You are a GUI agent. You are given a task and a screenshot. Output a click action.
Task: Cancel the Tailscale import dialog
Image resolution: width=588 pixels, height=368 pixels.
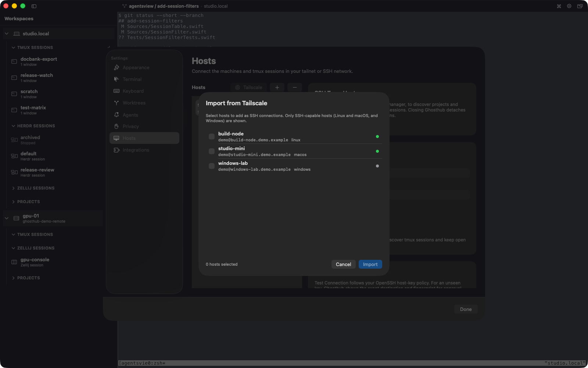pos(343,264)
